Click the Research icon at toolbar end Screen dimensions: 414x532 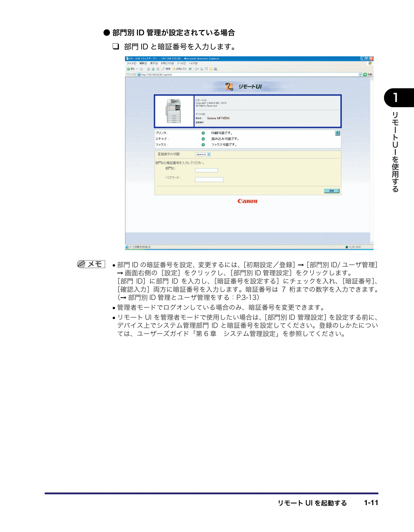tap(216, 69)
